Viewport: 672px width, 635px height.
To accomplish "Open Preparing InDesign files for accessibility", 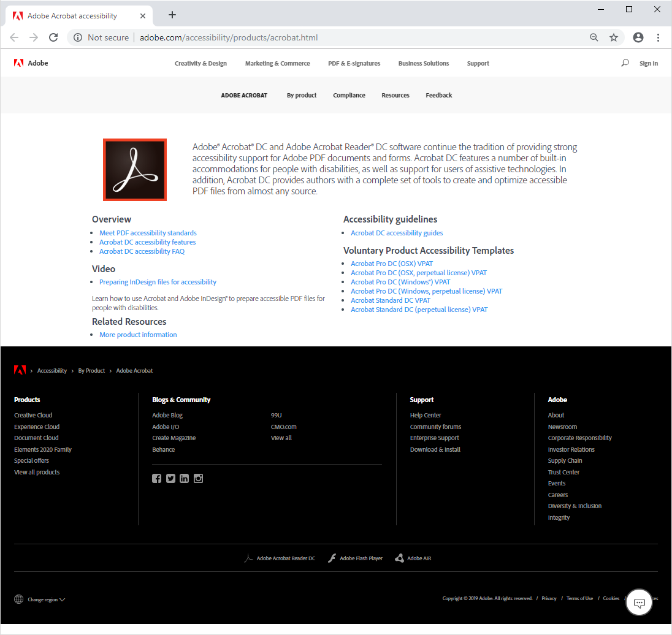I will click(x=158, y=282).
